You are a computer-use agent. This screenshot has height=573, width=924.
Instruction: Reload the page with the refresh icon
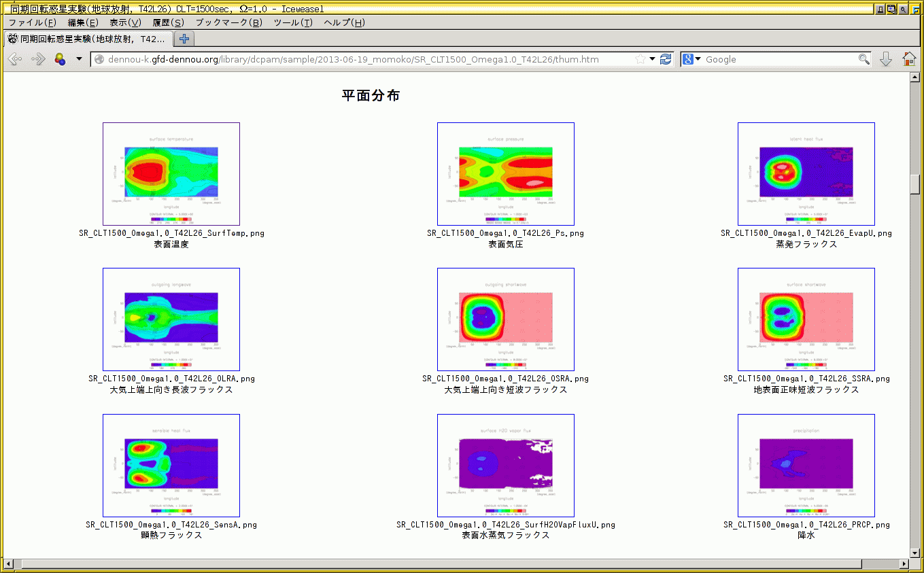pyautogui.click(x=666, y=59)
